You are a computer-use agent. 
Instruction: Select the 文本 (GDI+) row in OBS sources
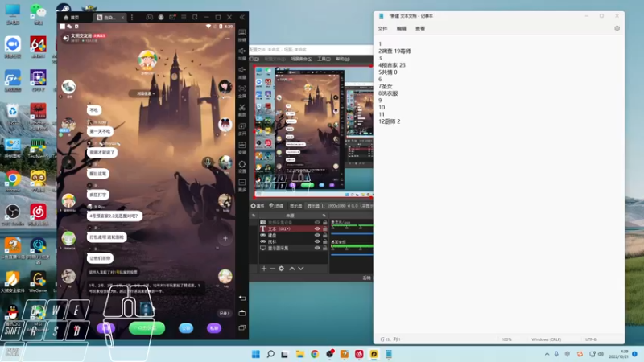pyautogui.click(x=293, y=228)
